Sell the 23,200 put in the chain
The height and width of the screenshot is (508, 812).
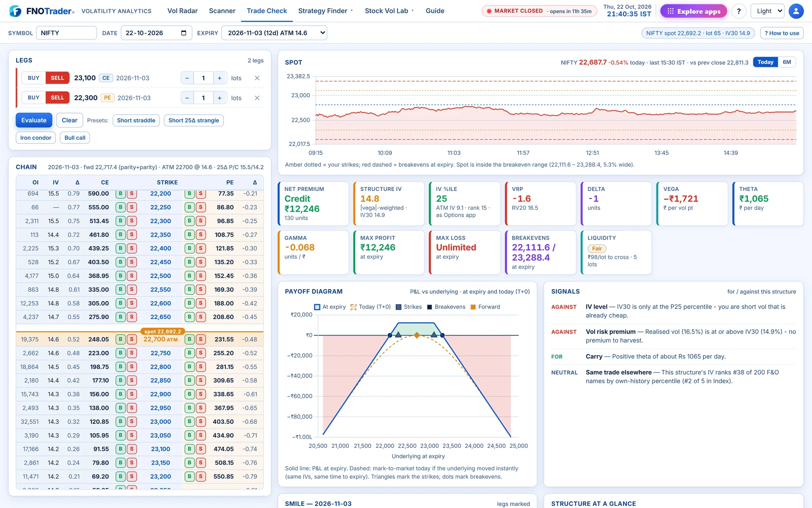pyautogui.click(x=201, y=476)
